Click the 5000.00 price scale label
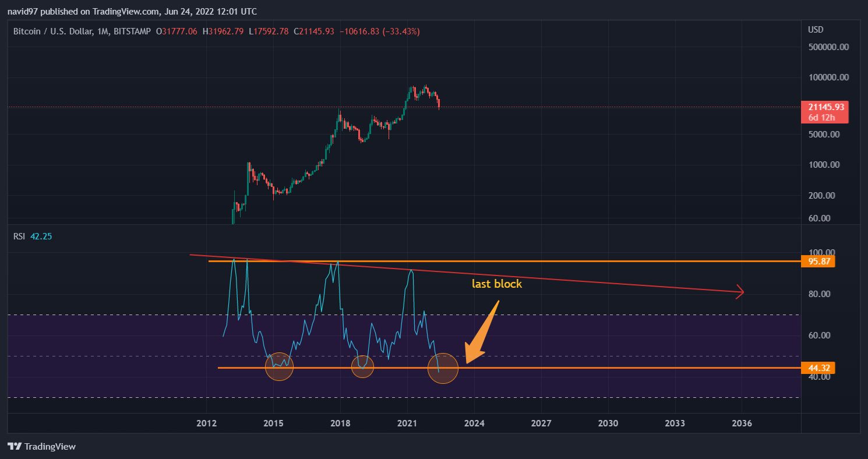Image resolution: width=868 pixels, height=459 pixels. [x=823, y=134]
